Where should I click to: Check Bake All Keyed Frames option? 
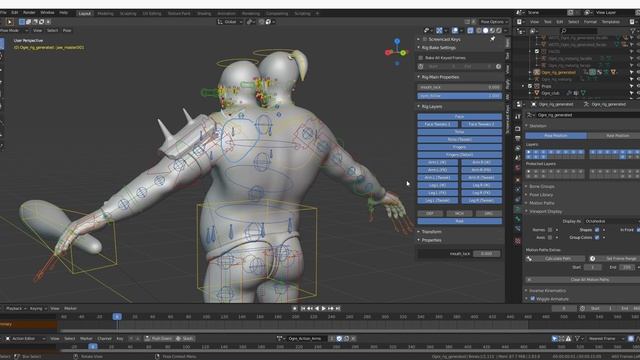point(421,58)
